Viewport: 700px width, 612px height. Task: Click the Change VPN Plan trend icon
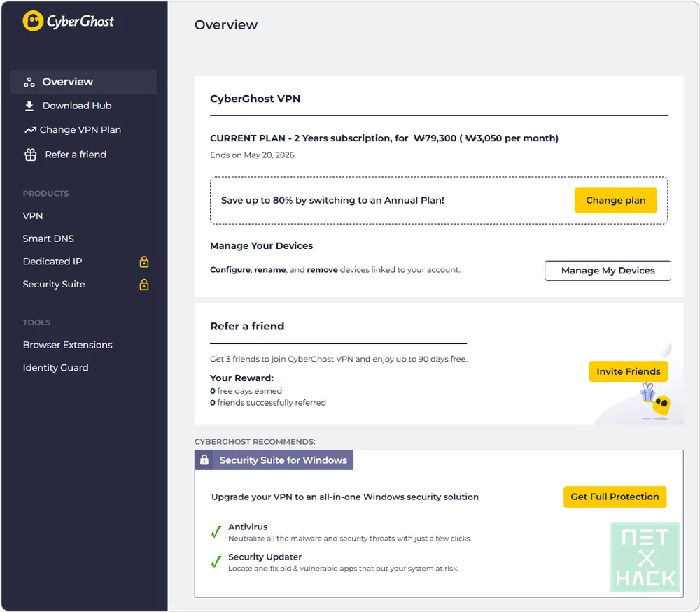30,130
